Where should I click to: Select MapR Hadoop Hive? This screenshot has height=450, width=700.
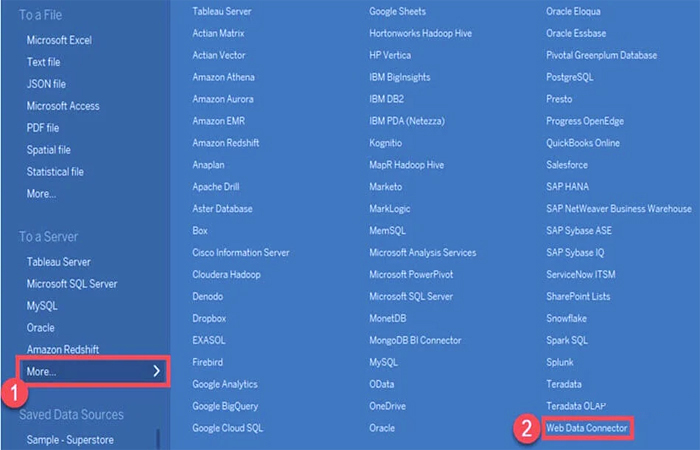pos(406,165)
